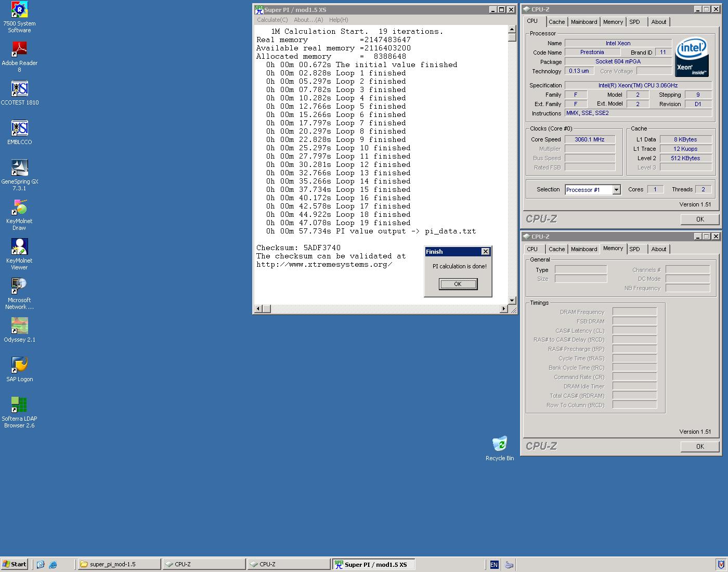Screen dimensions: 728x572
Task: Select Softerra LDAP Browser 2.6 icon
Action: coord(19,412)
